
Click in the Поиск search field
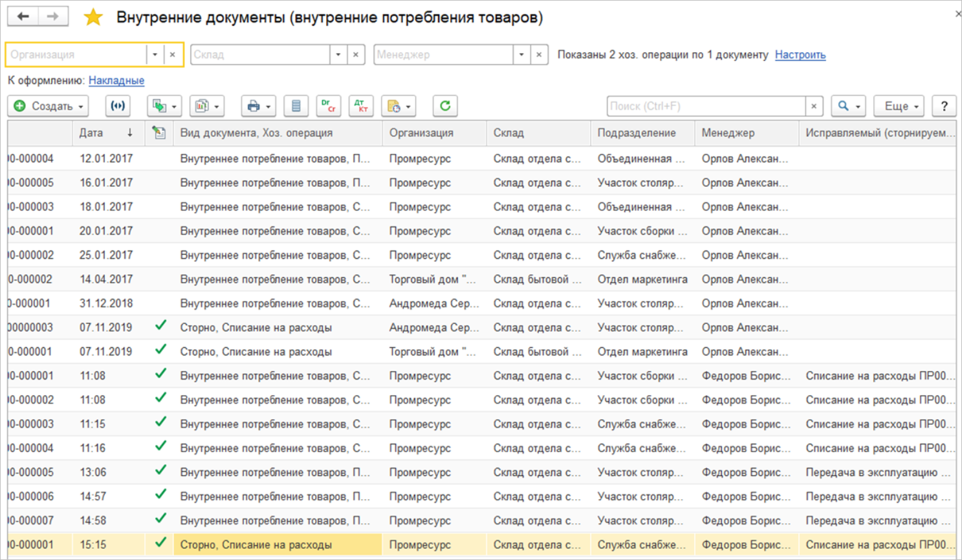(705, 106)
